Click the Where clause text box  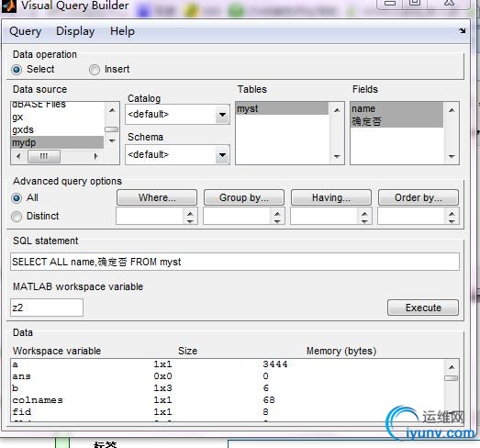(150, 216)
